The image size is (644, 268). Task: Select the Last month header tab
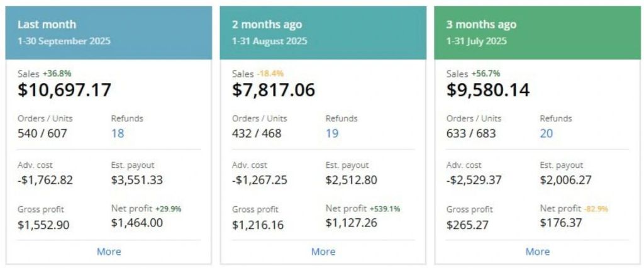47,25
